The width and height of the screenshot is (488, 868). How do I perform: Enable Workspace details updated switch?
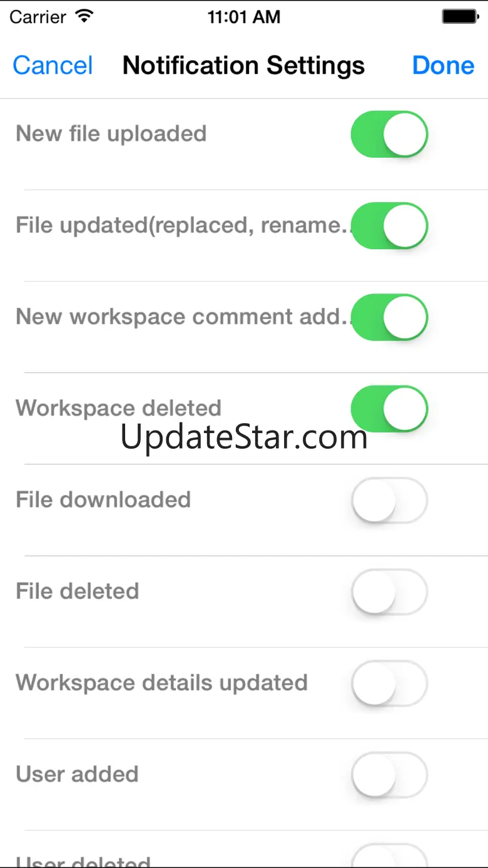pyautogui.click(x=389, y=683)
